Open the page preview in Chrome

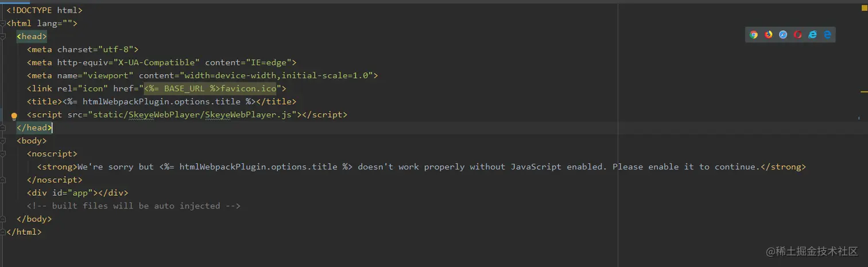(x=754, y=34)
